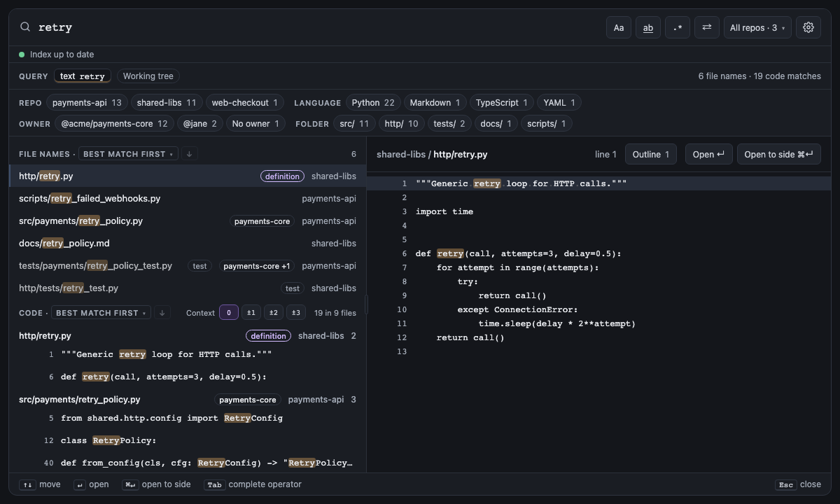The height and width of the screenshot is (504, 840).
Task: Filter by Python language
Action: (x=373, y=103)
